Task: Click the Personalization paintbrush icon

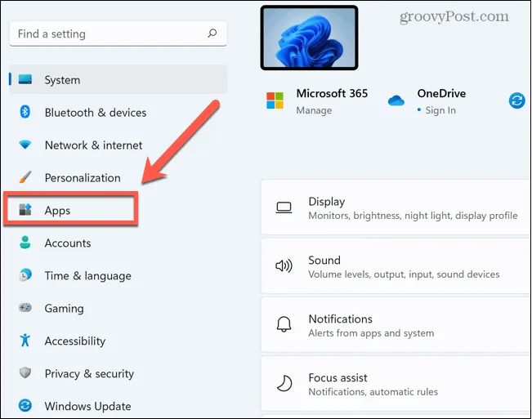Action: click(x=25, y=177)
